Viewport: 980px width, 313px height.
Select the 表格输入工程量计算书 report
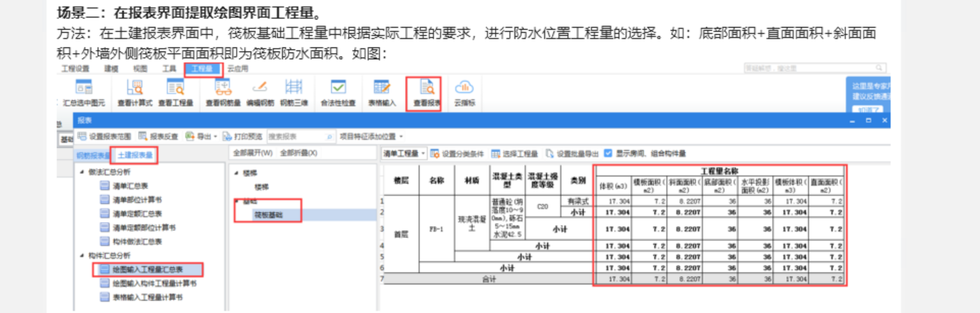pyautogui.click(x=141, y=297)
